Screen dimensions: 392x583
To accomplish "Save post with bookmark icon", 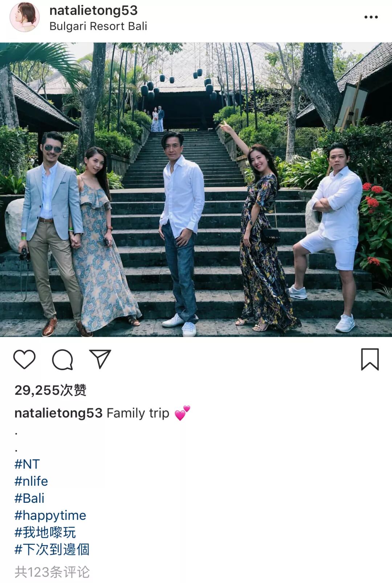I will [x=370, y=359].
